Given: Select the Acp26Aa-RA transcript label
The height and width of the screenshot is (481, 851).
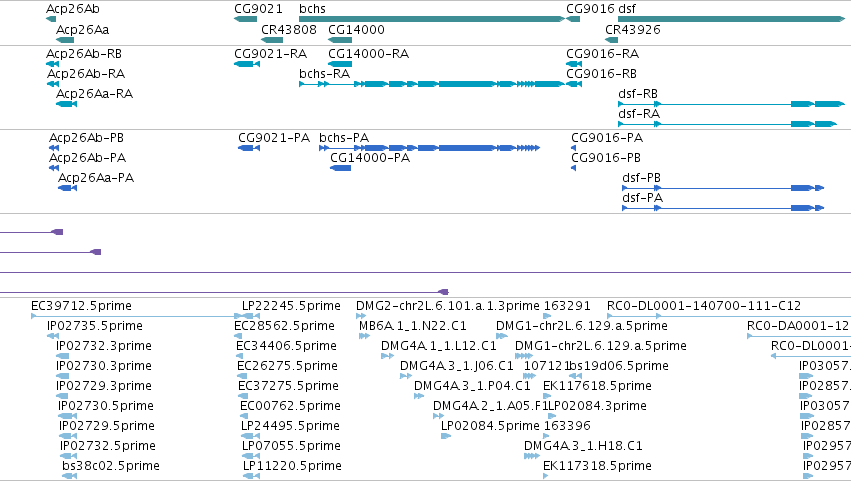Looking at the screenshot, I should click(x=94, y=93).
